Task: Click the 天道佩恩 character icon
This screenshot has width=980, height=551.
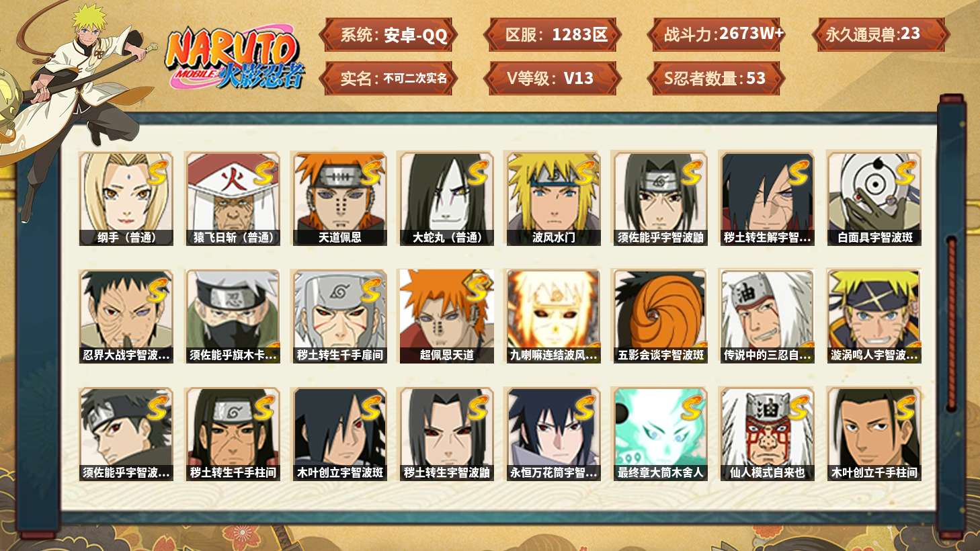Action: [339, 198]
